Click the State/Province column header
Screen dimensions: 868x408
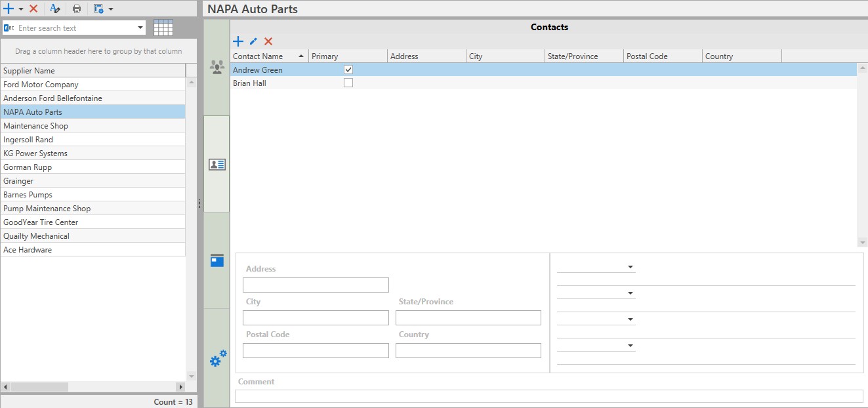pyautogui.click(x=584, y=56)
